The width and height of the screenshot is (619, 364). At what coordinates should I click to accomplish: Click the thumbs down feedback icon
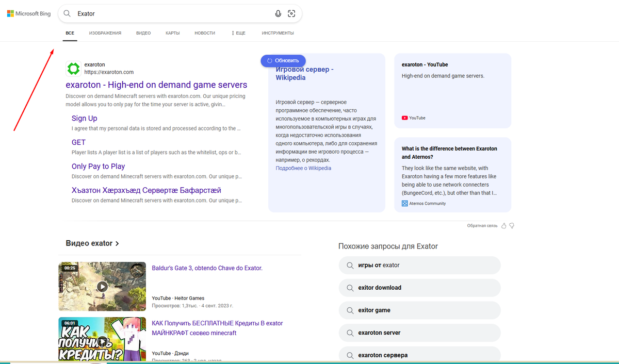512,226
